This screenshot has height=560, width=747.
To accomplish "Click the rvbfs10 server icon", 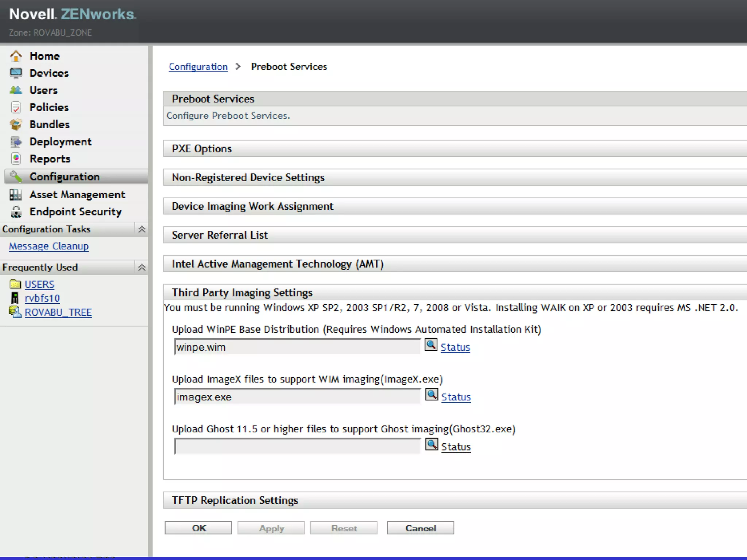I will point(15,298).
